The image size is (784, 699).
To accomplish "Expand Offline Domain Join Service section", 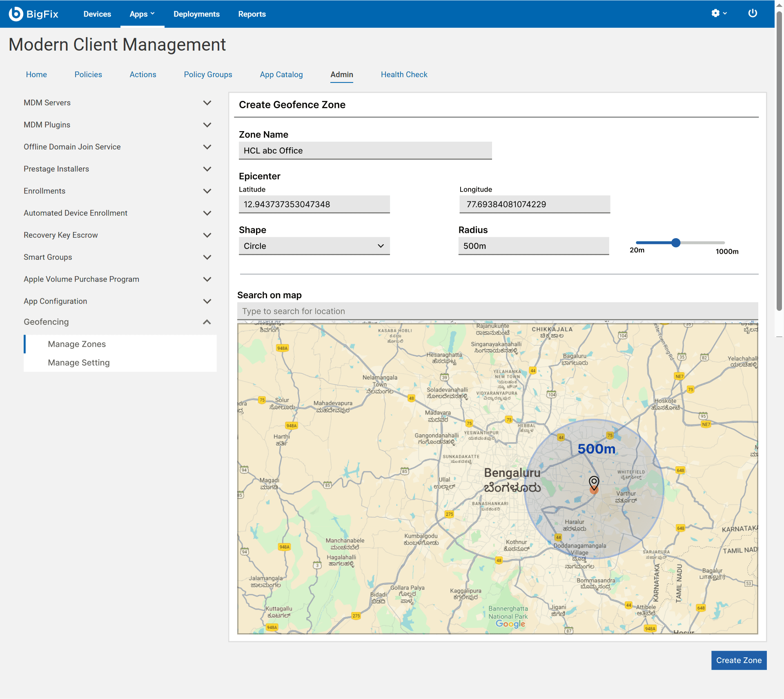I will tap(207, 147).
